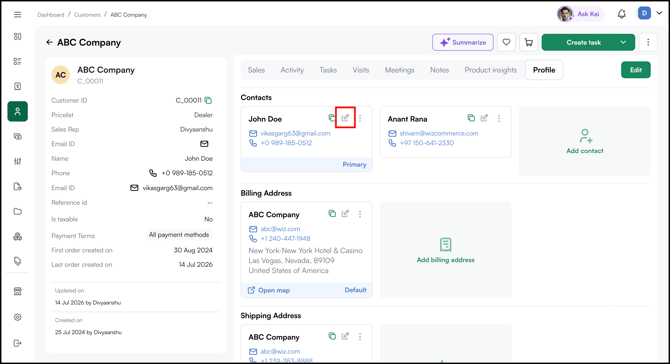
Task: Copy John Doe contact details icon
Action: point(332,117)
